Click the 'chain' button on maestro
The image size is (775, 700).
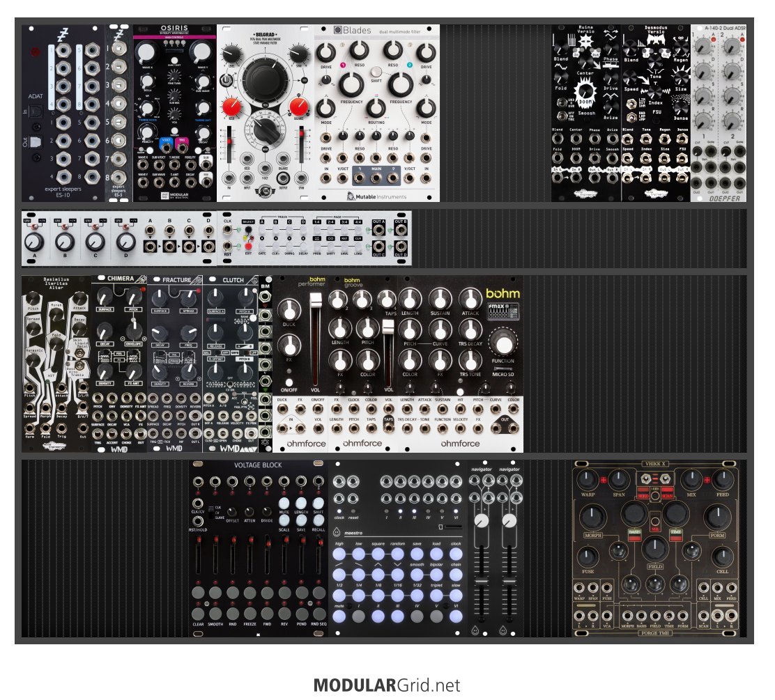point(456,575)
